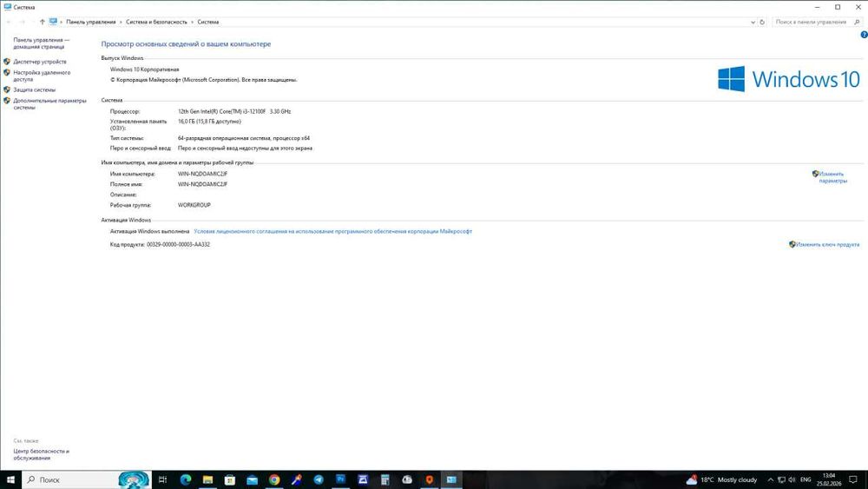The width and height of the screenshot is (868, 489).
Task: Open Security and Maintenance center link
Action: pos(41,454)
